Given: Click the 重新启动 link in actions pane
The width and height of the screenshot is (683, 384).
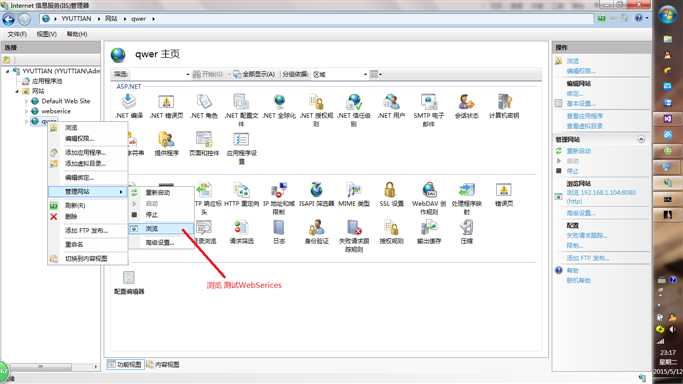Looking at the screenshot, I should (x=578, y=151).
